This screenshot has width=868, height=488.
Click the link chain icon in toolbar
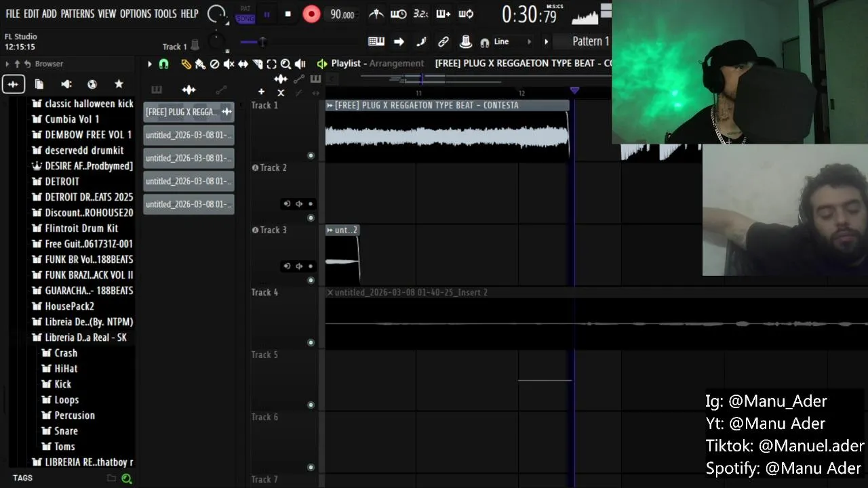pos(443,41)
